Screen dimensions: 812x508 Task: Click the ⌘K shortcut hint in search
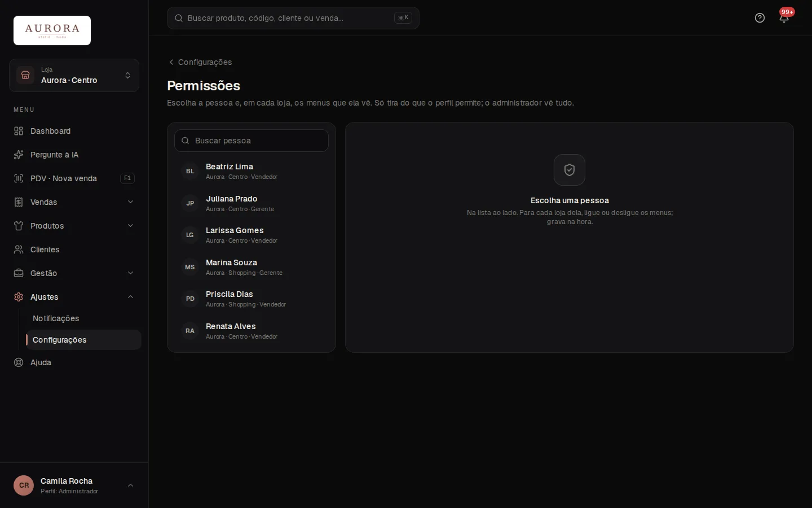(403, 18)
